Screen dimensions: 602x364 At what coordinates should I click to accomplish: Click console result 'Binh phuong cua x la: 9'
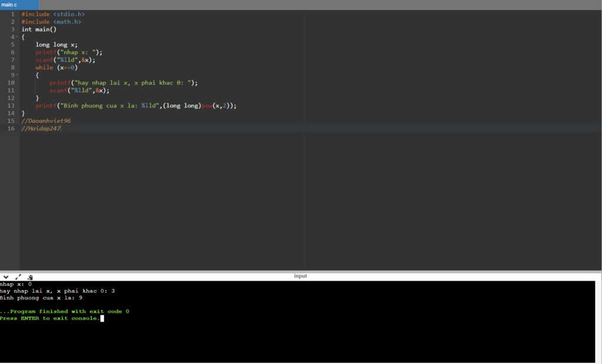click(41, 298)
